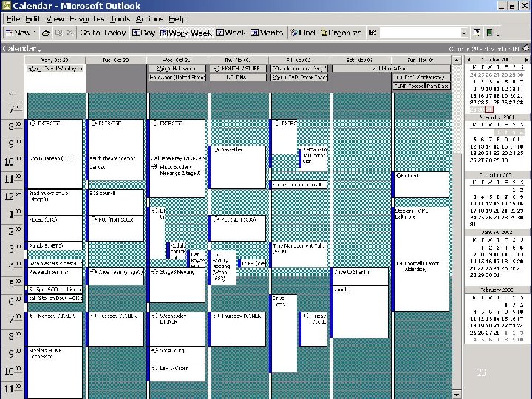Go to previous month in date navigator
Viewport: 532px width, 399px height.
(469, 60)
